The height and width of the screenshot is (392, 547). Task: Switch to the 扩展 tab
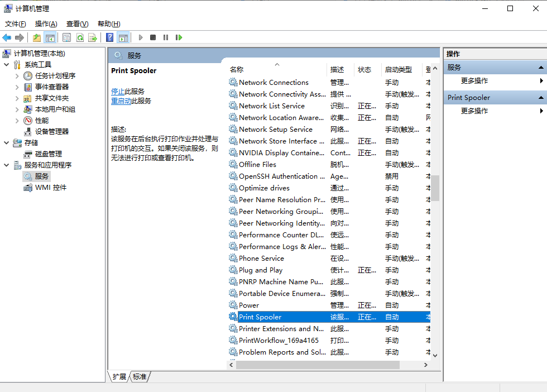[x=118, y=377]
